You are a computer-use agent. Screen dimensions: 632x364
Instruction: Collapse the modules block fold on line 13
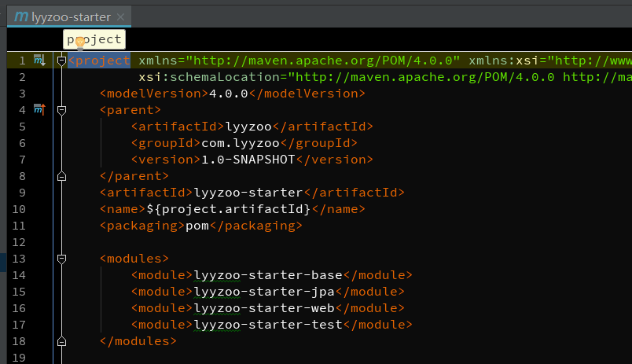coord(61,259)
